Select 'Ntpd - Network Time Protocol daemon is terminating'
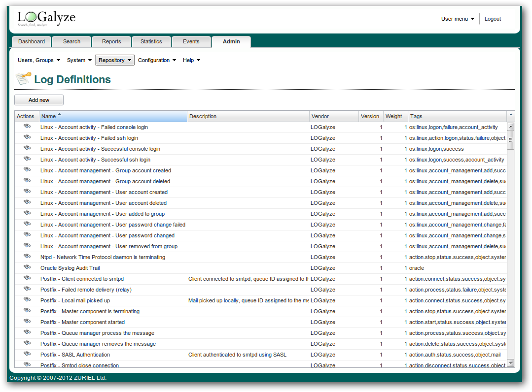 coord(103,257)
